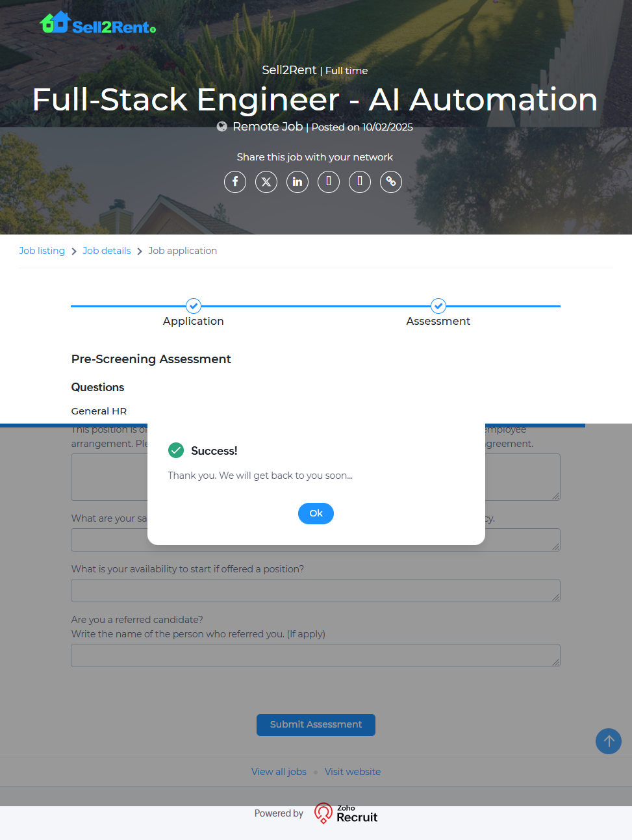Focus the availability to start text field
Image resolution: width=632 pixels, height=840 pixels.
(x=315, y=591)
